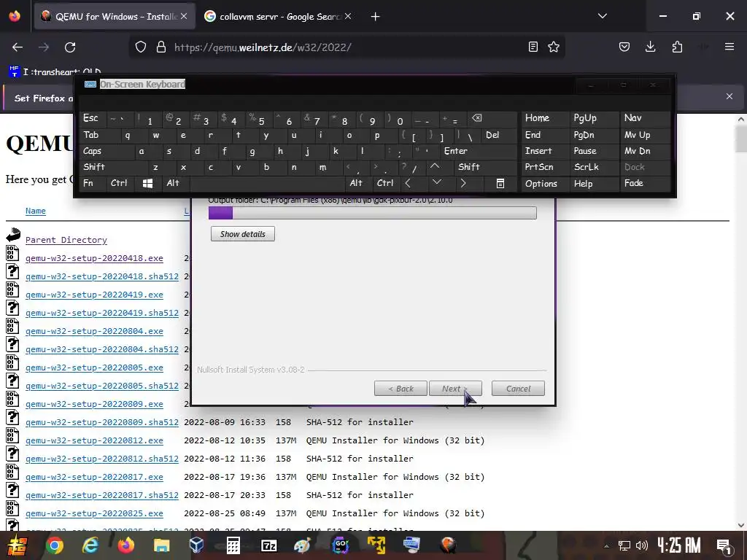Click the Windows logo key on On-Screen Keyboard

(x=147, y=183)
